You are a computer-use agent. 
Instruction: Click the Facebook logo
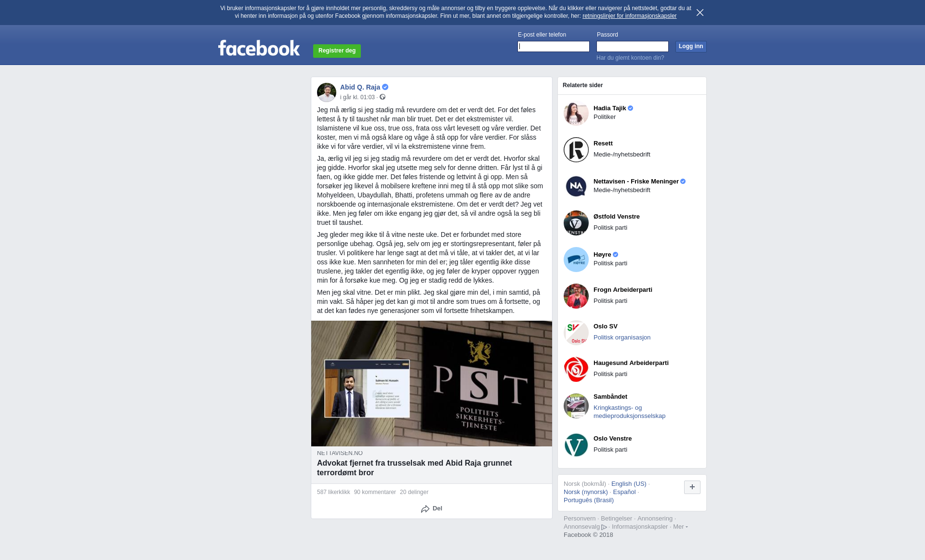[x=259, y=48]
